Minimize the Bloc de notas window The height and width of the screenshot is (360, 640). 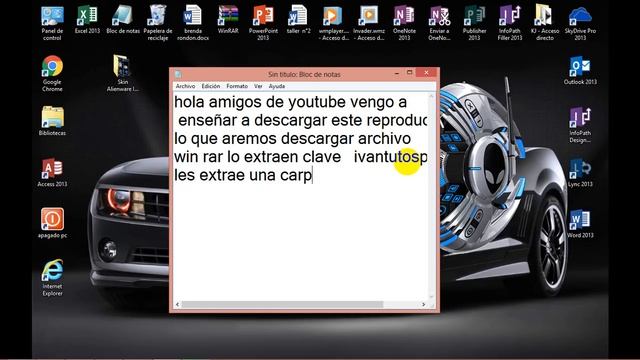[397, 73]
